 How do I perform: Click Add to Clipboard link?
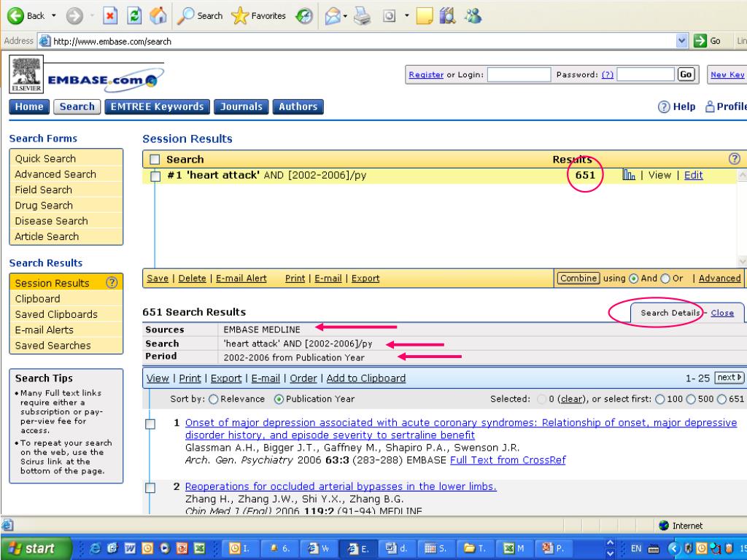click(x=366, y=378)
